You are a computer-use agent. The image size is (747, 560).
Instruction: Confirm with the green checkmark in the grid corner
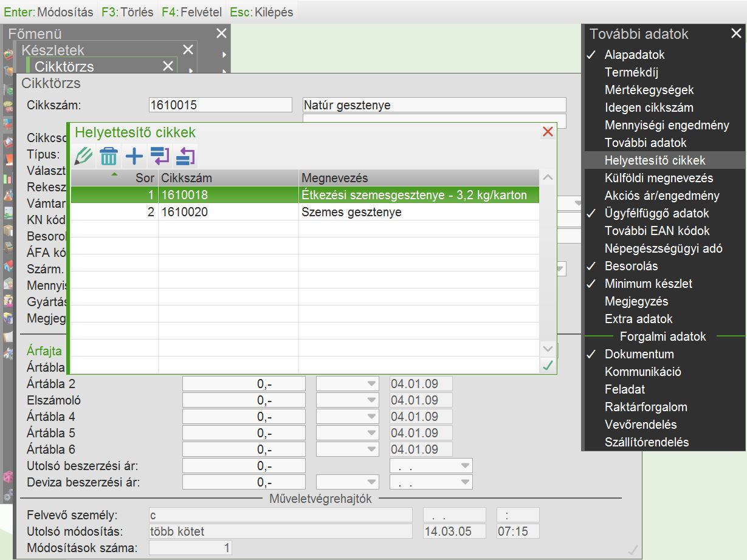coord(548,365)
